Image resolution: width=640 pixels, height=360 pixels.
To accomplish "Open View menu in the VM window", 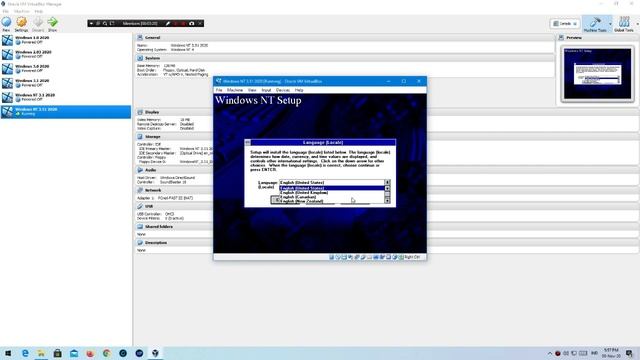I will [252, 90].
